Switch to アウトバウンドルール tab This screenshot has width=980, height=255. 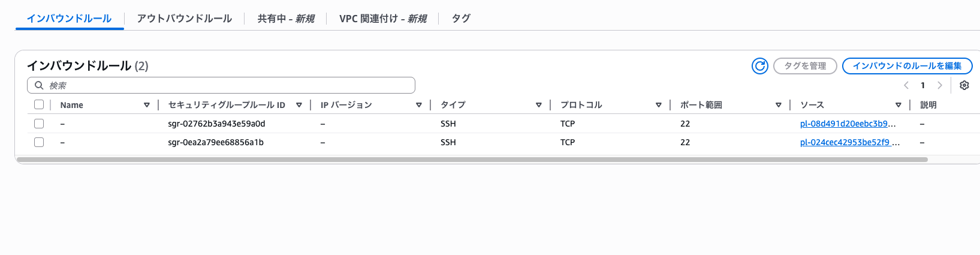(184, 19)
